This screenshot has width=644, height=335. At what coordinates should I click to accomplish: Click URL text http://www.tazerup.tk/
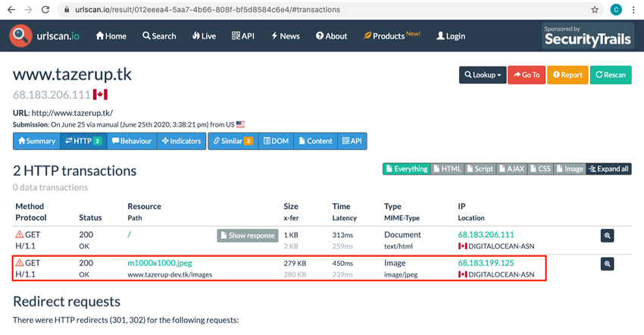72,113
